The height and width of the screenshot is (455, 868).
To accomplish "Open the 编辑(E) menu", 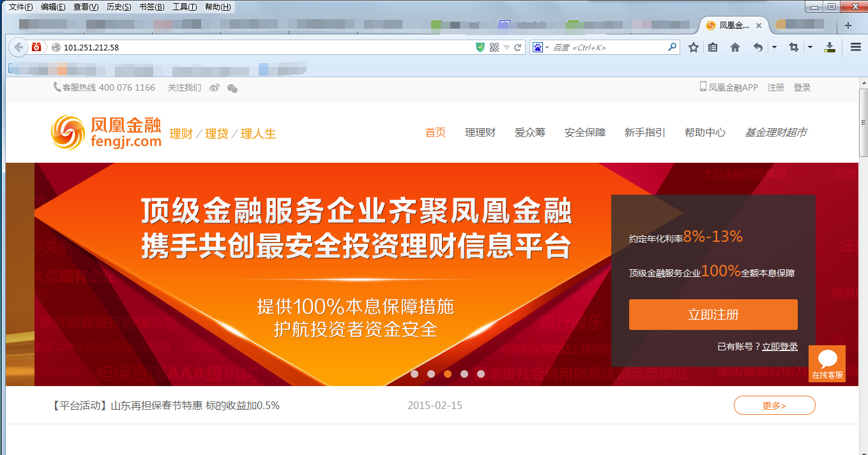I will click(53, 7).
